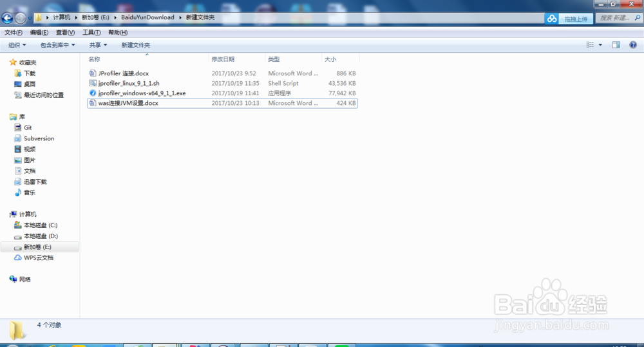Open the Git library
The width and height of the screenshot is (644, 347).
point(28,127)
